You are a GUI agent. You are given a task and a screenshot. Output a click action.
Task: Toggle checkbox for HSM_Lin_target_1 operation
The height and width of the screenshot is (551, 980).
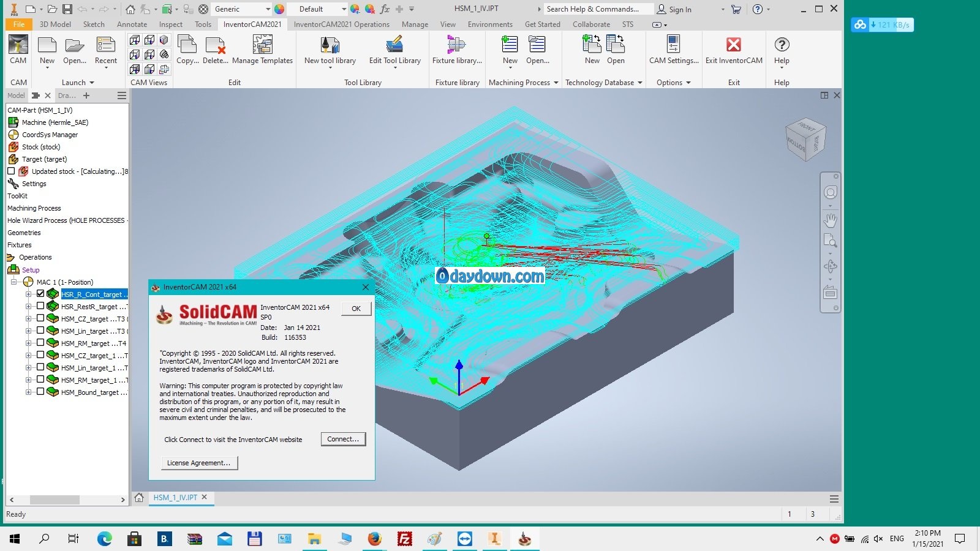(40, 367)
